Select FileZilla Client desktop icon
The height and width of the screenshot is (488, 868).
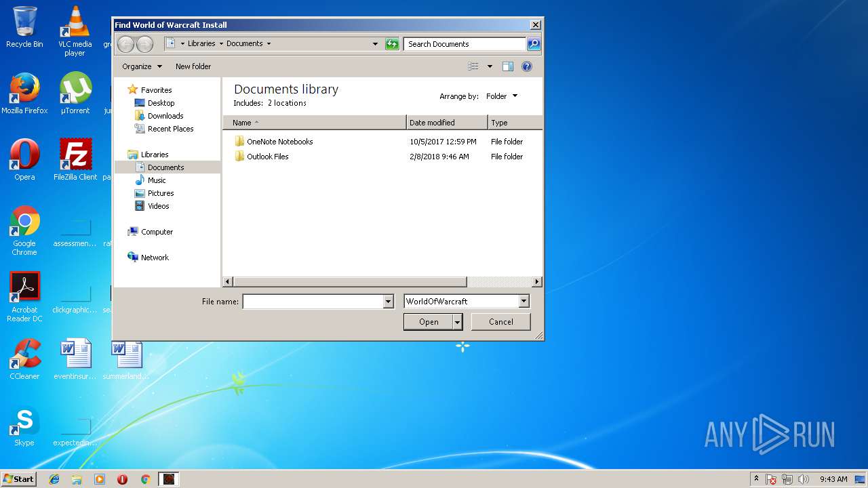[75, 160]
